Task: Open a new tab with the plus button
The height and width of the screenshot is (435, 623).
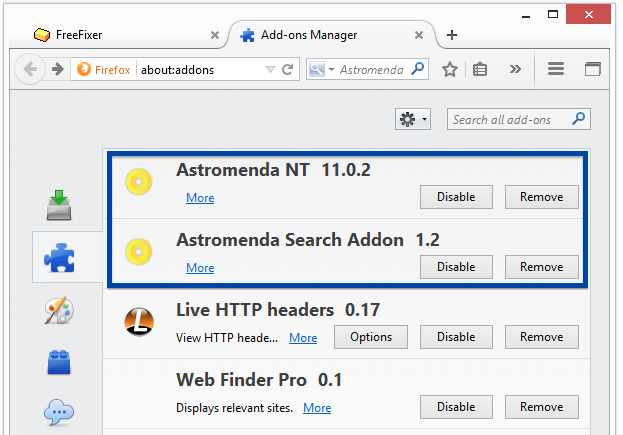Action: [x=452, y=35]
